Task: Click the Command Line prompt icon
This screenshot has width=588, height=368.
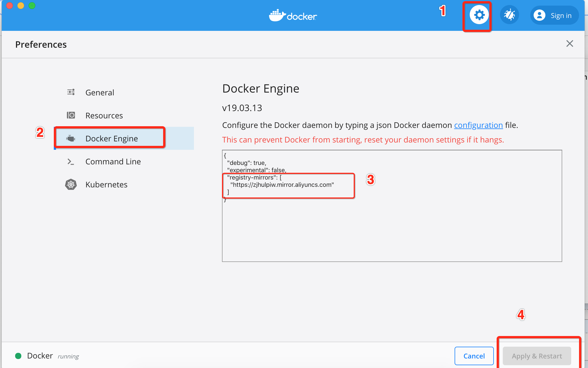Action: pos(71,162)
